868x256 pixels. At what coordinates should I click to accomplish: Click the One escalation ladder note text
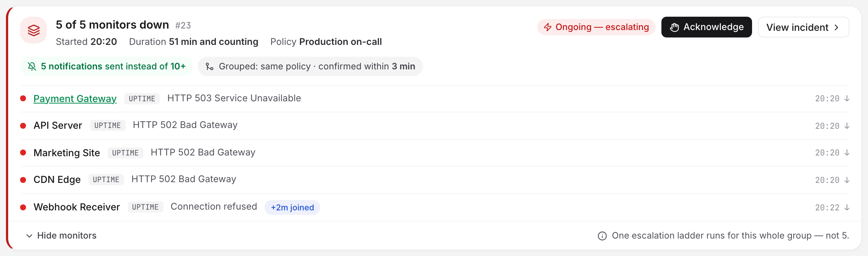point(731,236)
